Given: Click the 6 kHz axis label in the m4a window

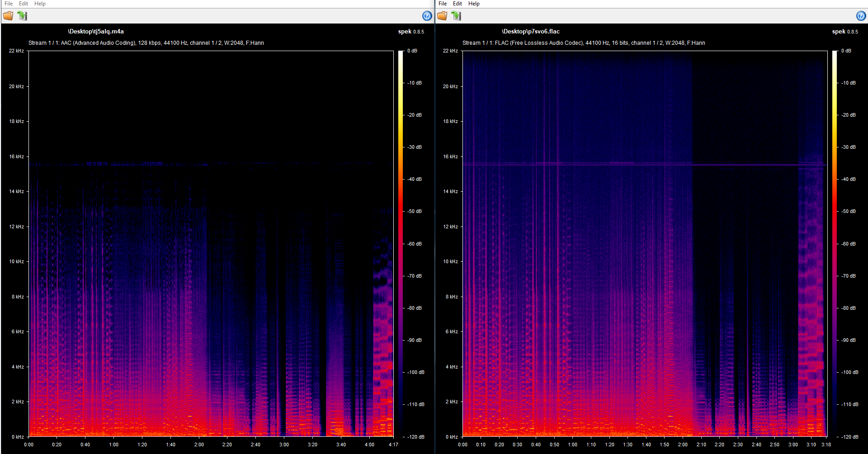Looking at the screenshot, I should point(18,331).
